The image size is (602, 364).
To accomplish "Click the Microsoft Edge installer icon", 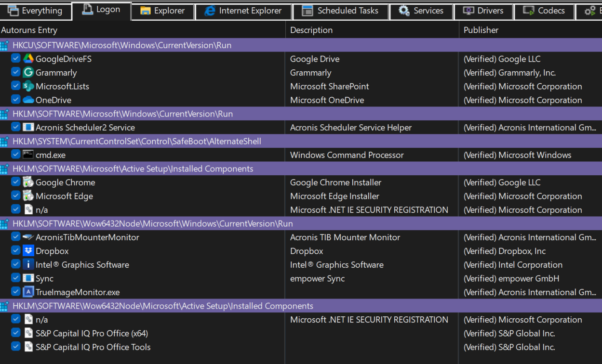I will (28, 196).
